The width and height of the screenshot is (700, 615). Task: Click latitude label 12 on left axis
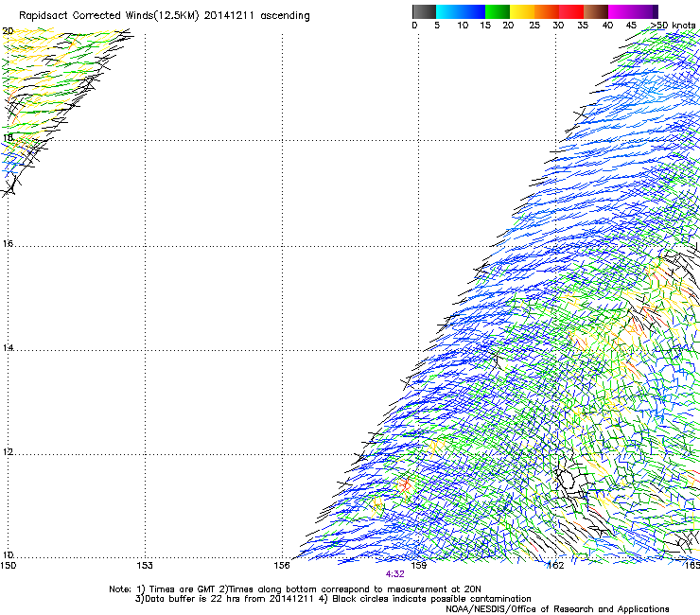pos(8,451)
